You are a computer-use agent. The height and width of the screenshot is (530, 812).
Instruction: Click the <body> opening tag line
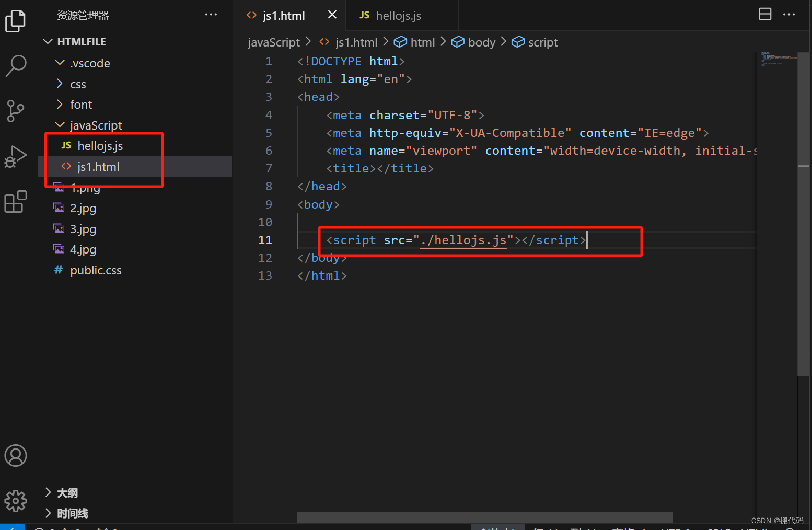(318, 204)
